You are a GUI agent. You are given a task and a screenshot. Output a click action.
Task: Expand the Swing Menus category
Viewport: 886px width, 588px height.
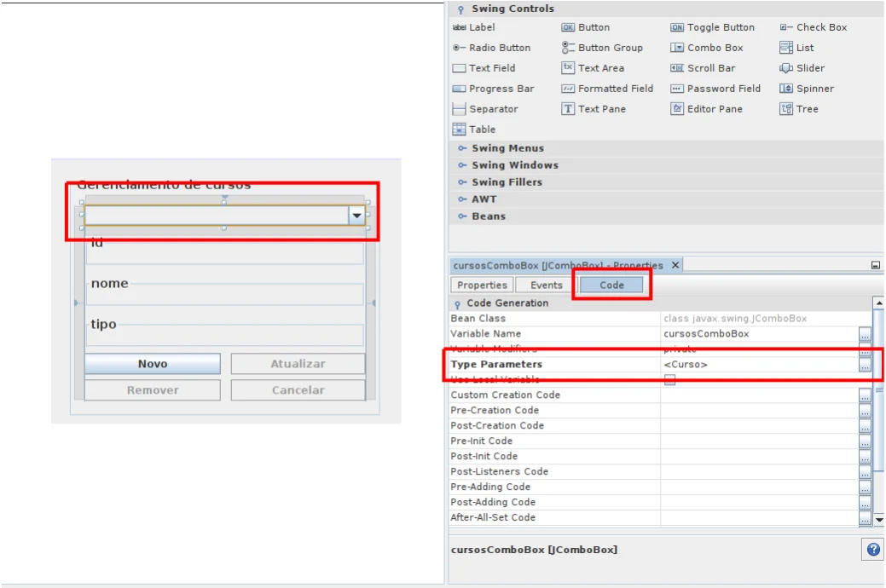[x=462, y=148]
